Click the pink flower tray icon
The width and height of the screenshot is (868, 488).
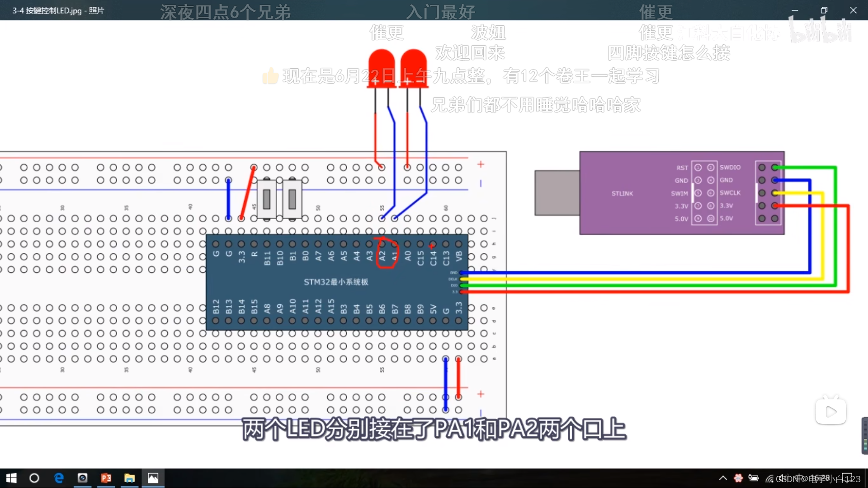(738, 478)
